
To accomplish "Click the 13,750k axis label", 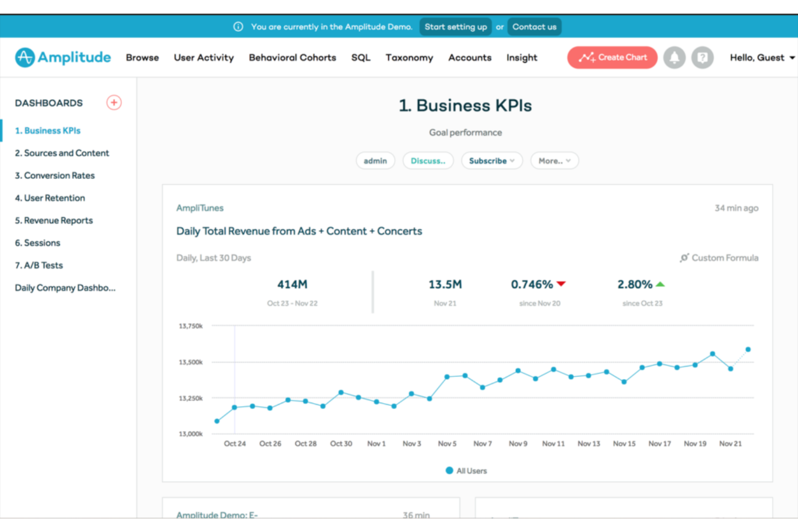I will tap(191, 326).
